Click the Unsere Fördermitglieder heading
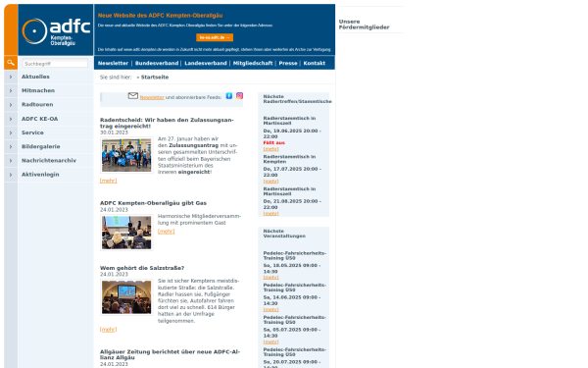 coord(364,25)
